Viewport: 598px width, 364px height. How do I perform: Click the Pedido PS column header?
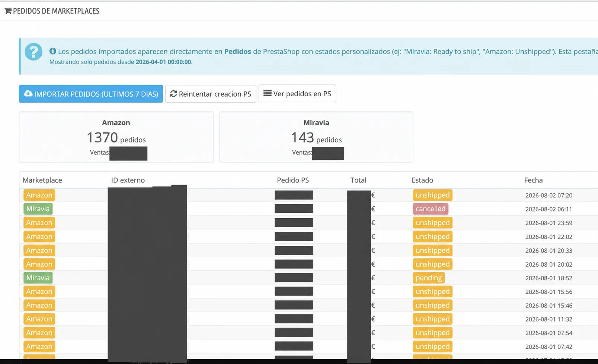click(x=293, y=180)
